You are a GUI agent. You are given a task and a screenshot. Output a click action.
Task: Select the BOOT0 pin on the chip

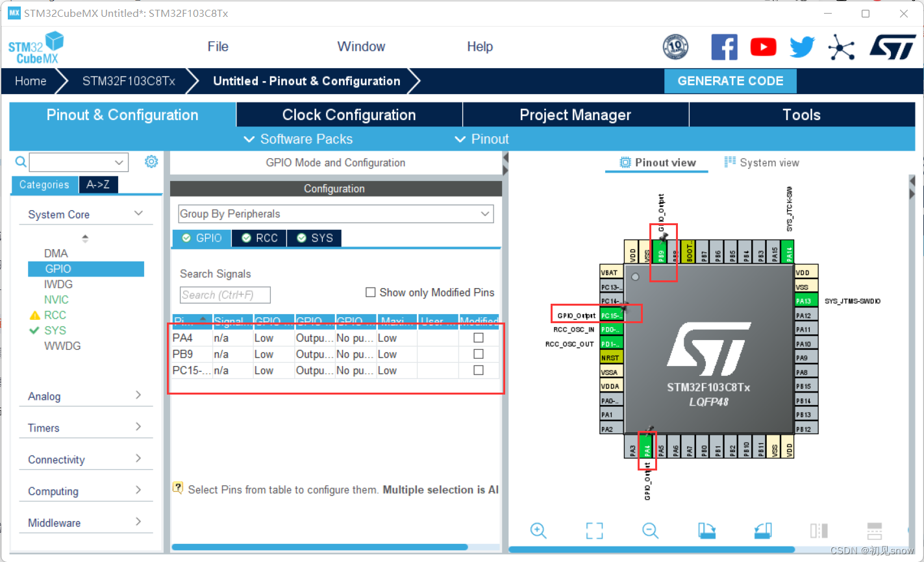(689, 251)
